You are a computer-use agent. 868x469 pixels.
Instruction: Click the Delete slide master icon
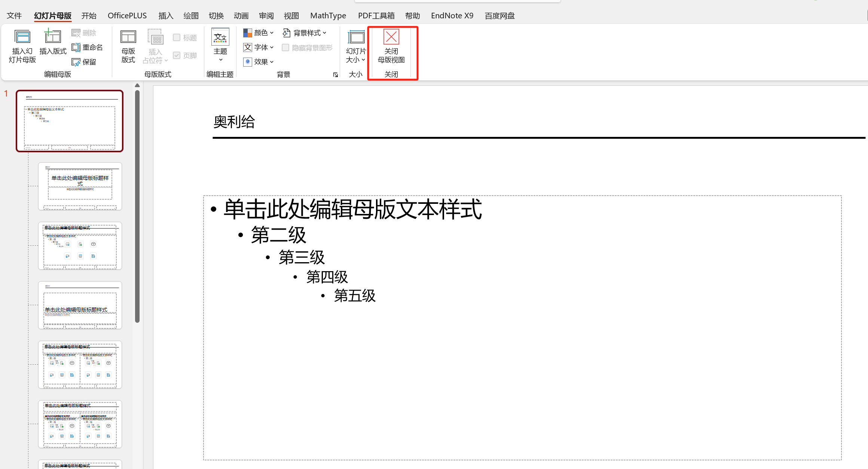pos(76,33)
